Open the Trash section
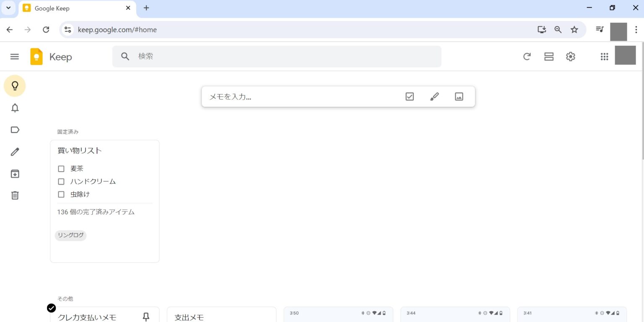 pyautogui.click(x=15, y=195)
